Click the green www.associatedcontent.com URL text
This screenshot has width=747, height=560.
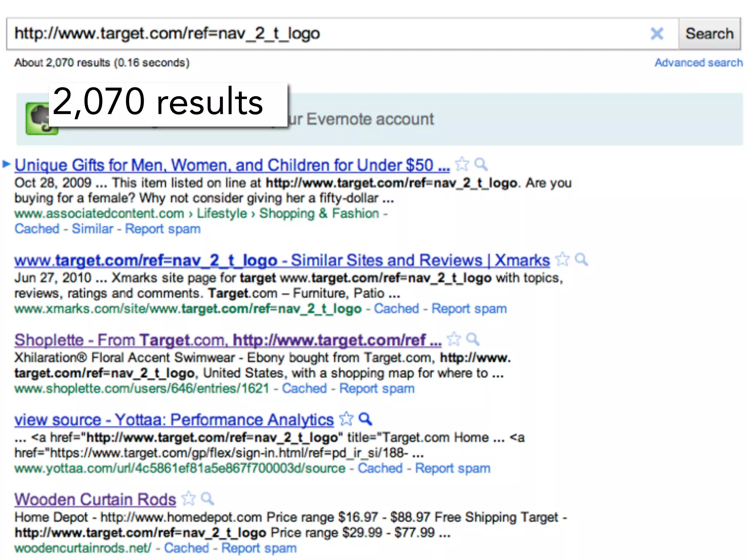[99, 214]
